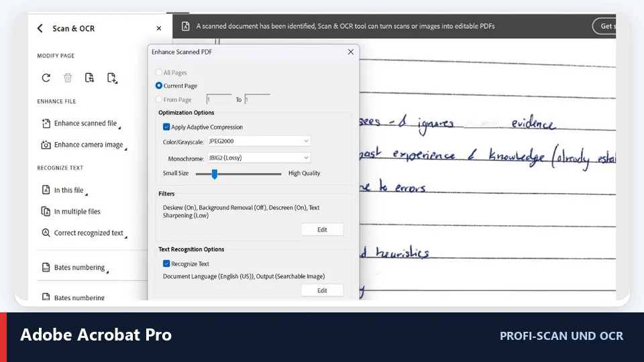Click the magnifier icon by Correct recognized text
Image resolution: width=644 pixels, height=362 pixels.
(46, 233)
